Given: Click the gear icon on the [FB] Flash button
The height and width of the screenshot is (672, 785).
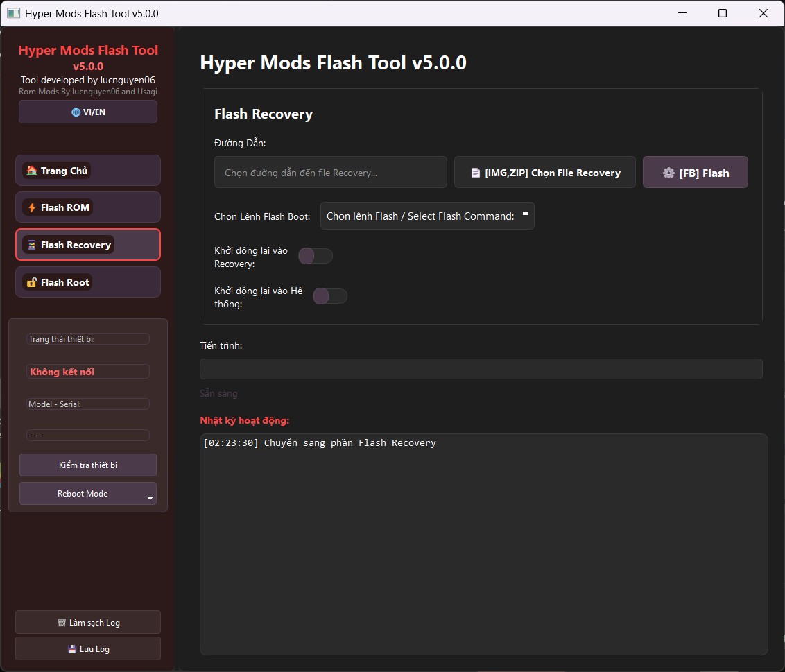Looking at the screenshot, I should point(668,172).
